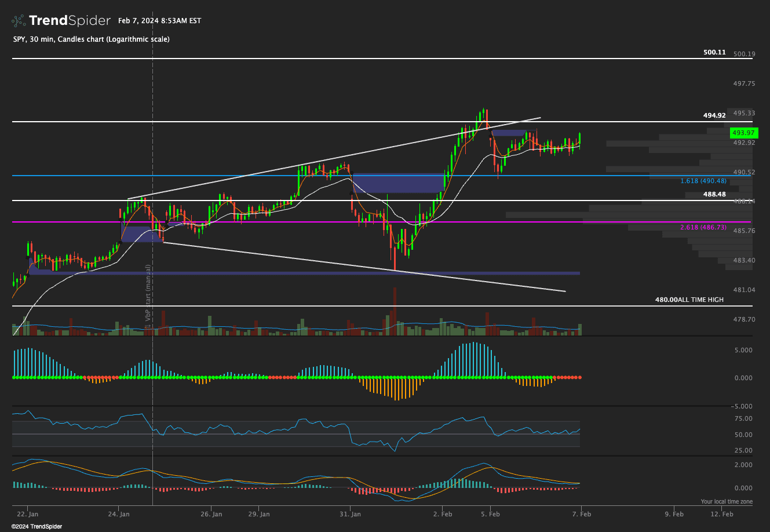Select the 494.92 resistance level label
Image resolution: width=770 pixels, height=532 pixels.
(x=714, y=115)
